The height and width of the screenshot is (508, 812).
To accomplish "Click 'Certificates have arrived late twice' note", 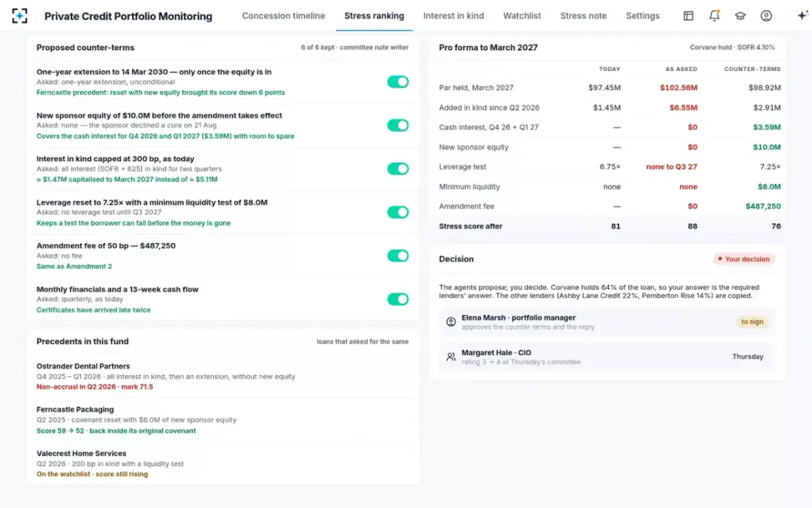I will (x=93, y=310).
